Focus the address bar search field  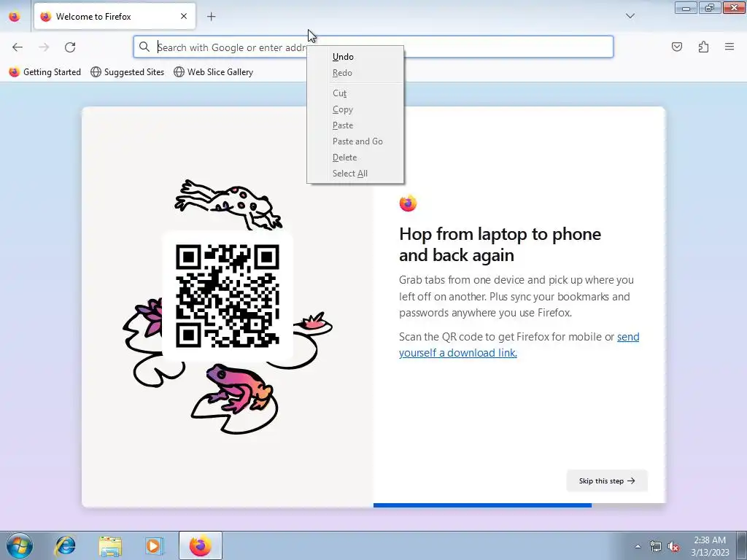click(373, 47)
